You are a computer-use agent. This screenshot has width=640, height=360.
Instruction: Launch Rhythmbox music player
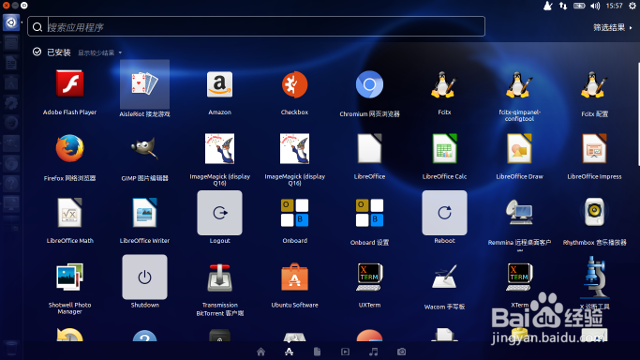tap(594, 212)
